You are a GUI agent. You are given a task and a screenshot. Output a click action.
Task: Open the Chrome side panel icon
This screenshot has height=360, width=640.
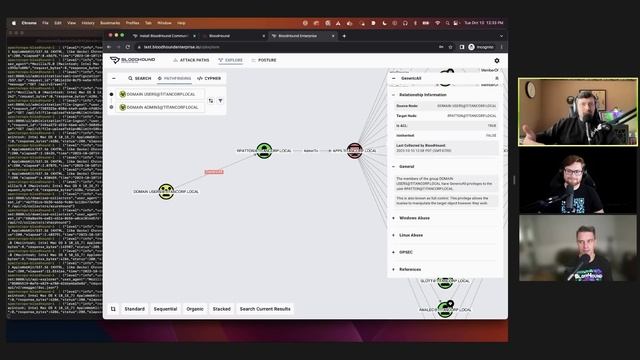pos(462,47)
